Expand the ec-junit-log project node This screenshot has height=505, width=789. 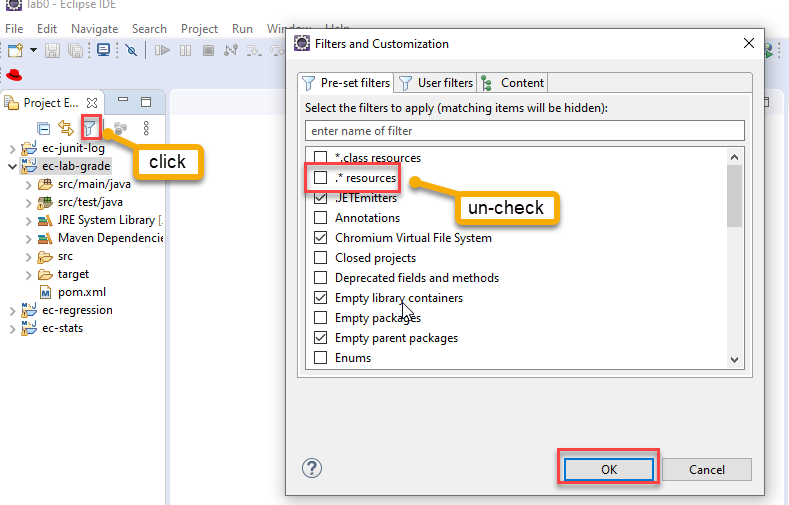coord(13,149)
